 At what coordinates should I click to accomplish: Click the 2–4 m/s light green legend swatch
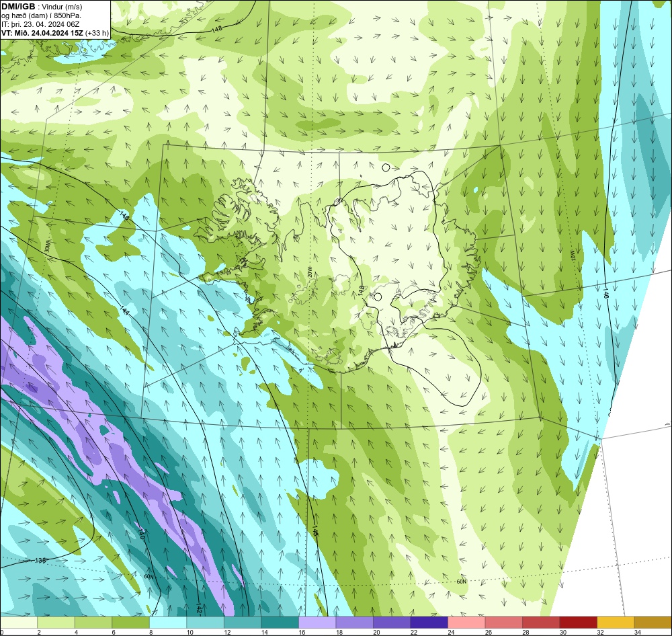[x=56, y=623]
